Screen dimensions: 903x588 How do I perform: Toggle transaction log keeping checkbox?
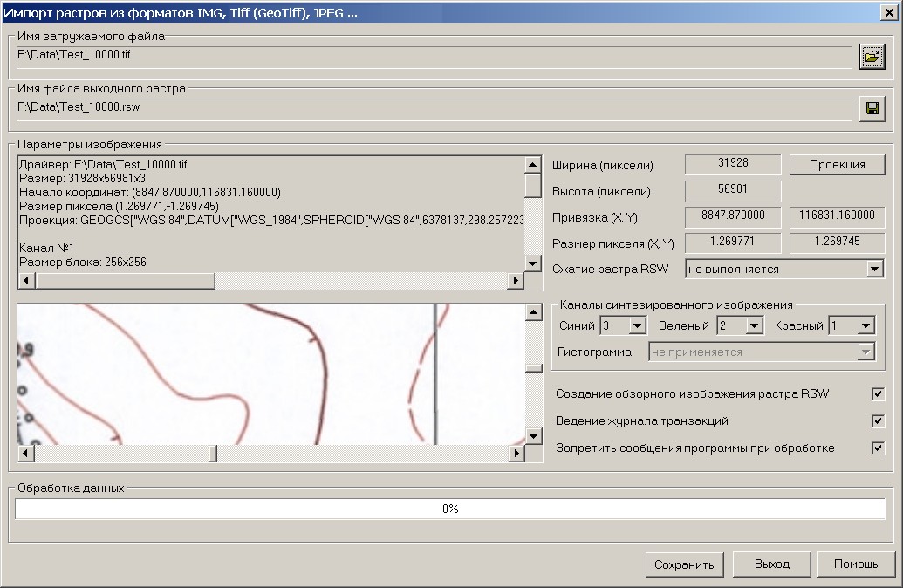[x=878, y=421]
